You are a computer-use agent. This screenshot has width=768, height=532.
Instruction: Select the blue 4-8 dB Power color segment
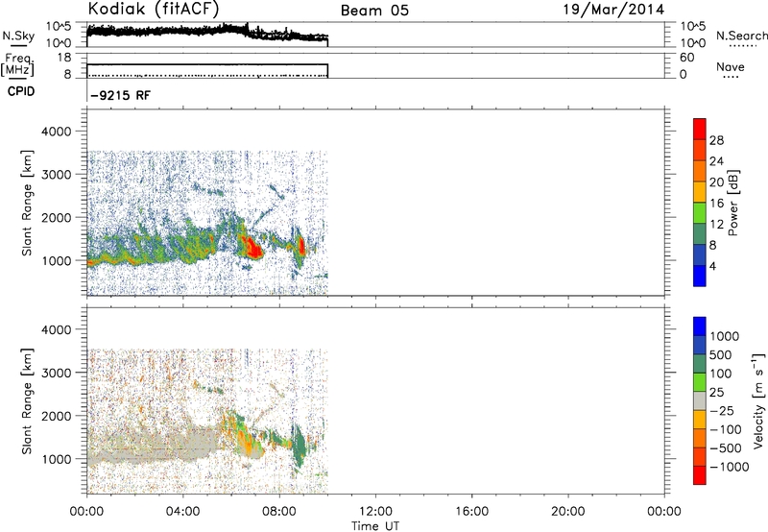[x=700, y=254]
